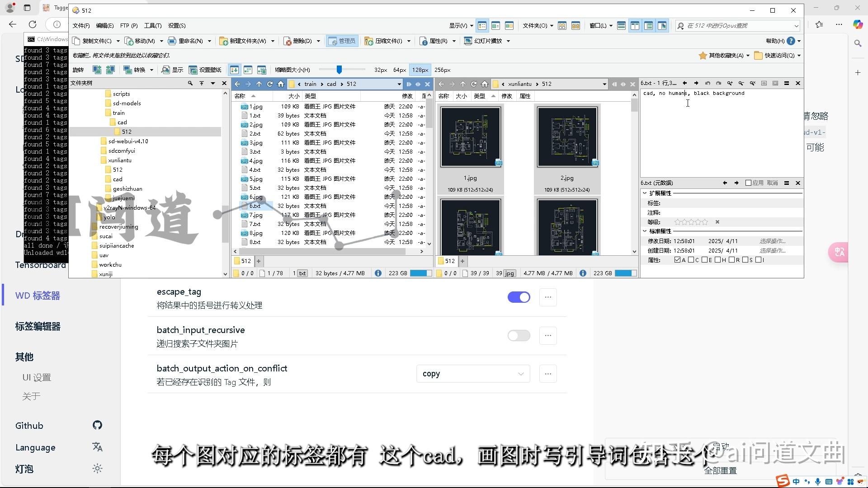Open the Tools menu
868x488 pixels.
click(153, 26)
